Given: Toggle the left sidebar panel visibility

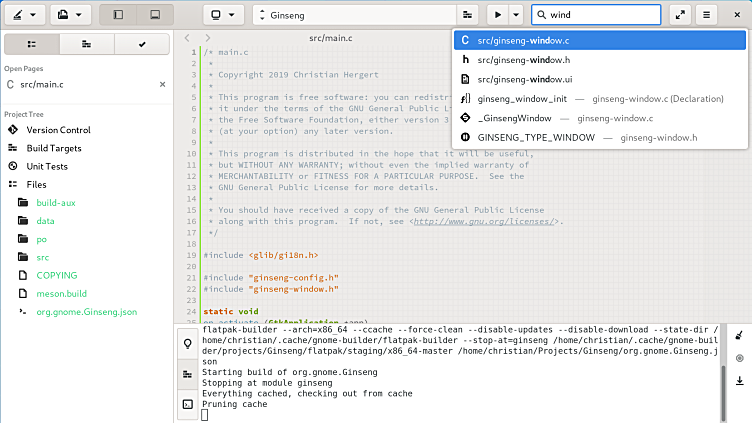Looking at the screenshot, I should (x=118, y=15).
